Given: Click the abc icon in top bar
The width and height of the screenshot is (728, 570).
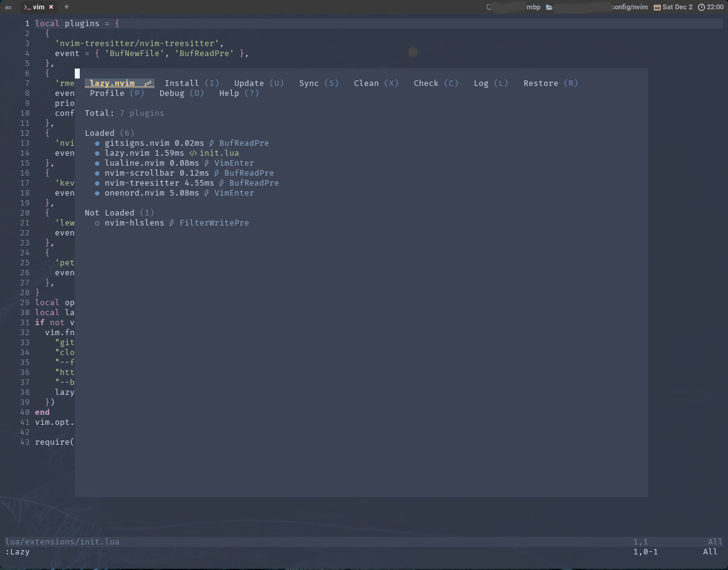Looking at the screenshot, I should [x=8, y=7].
